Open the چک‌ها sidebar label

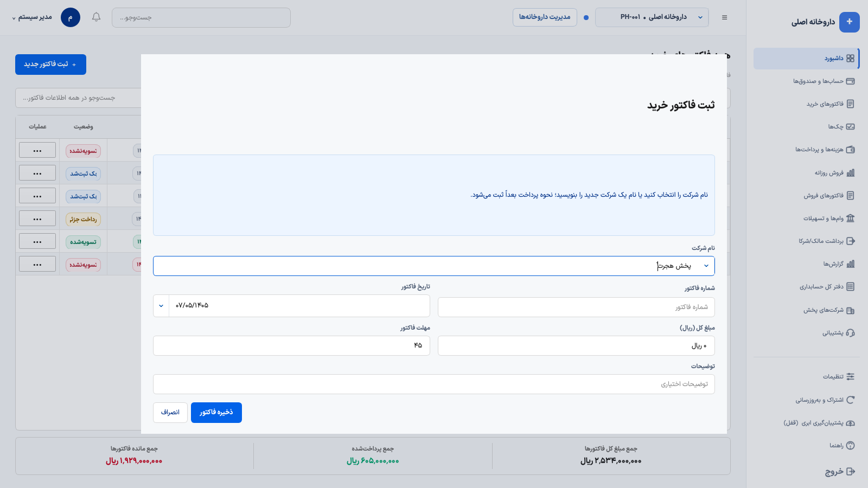[835, 127]
